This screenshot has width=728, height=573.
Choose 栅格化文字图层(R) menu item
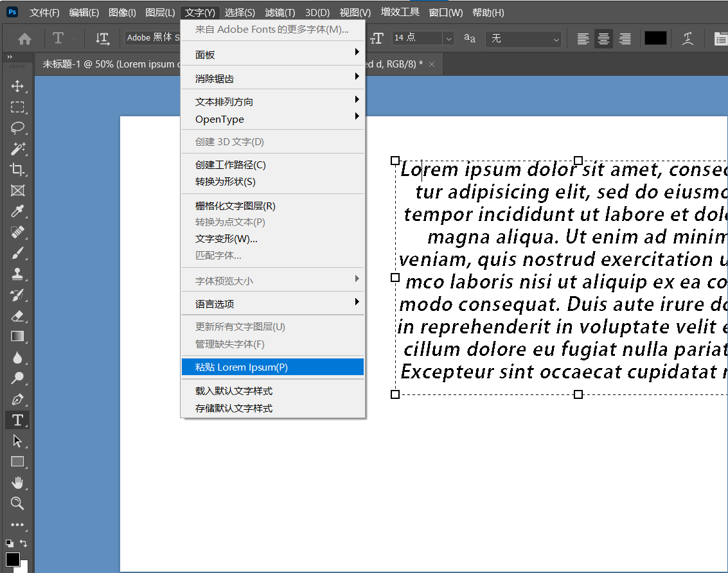click(272, 206)
